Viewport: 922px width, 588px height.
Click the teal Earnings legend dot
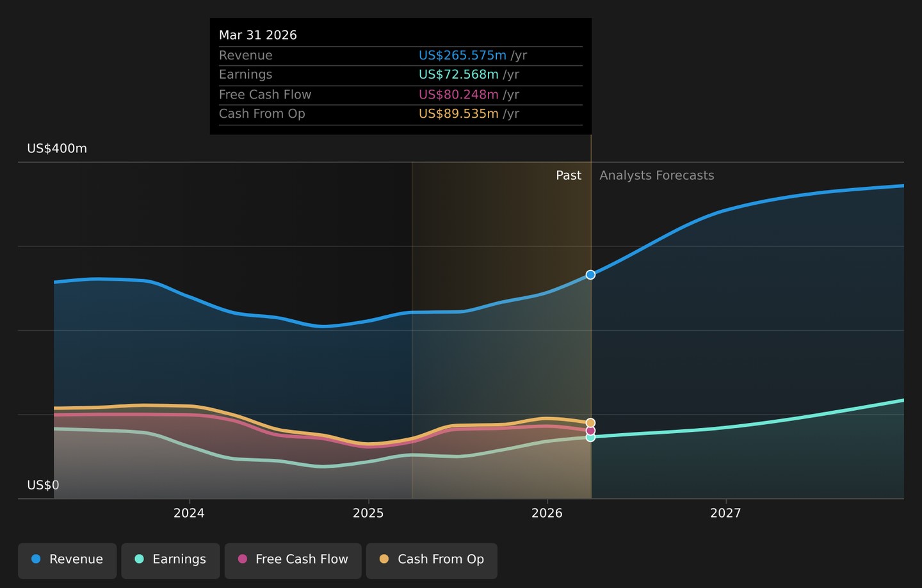139,559
